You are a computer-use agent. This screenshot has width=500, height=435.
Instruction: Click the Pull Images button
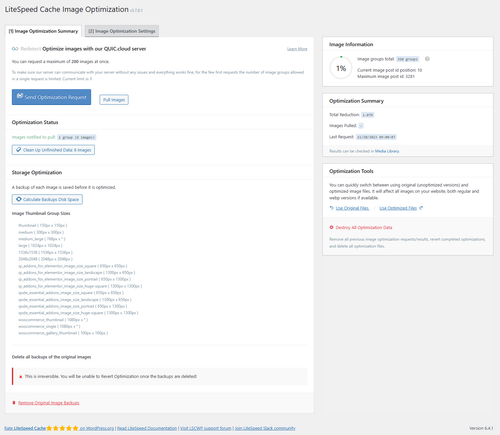click(x=114, y=100)
